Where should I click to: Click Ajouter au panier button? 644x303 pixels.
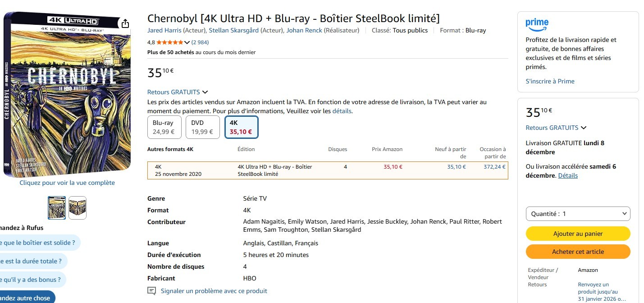coord(578,234)
